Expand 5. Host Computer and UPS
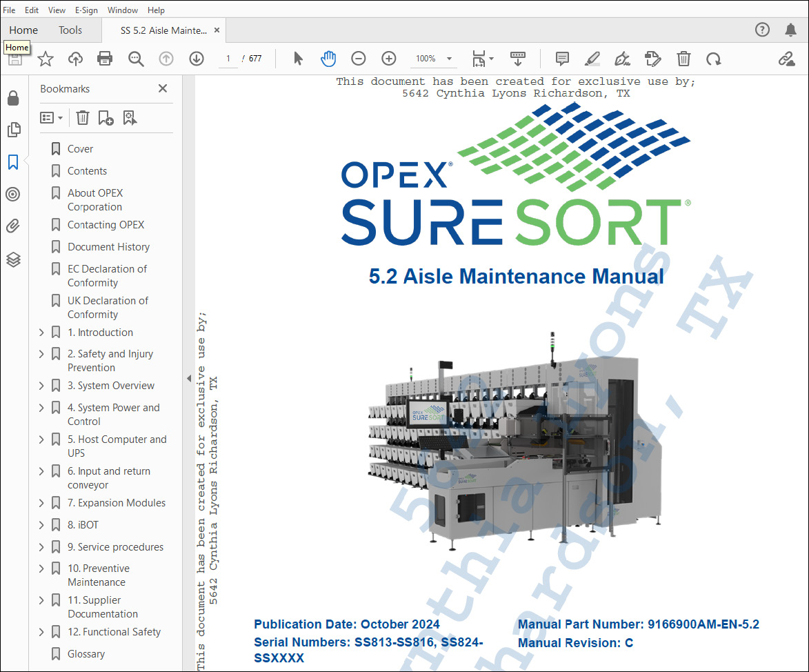 (42, 439)
